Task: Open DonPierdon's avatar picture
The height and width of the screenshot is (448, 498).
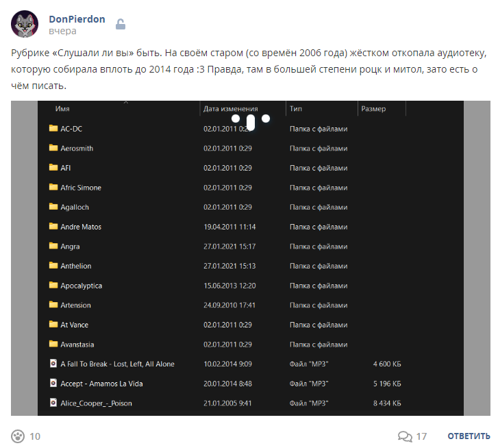Action: (x=25, y=24)
